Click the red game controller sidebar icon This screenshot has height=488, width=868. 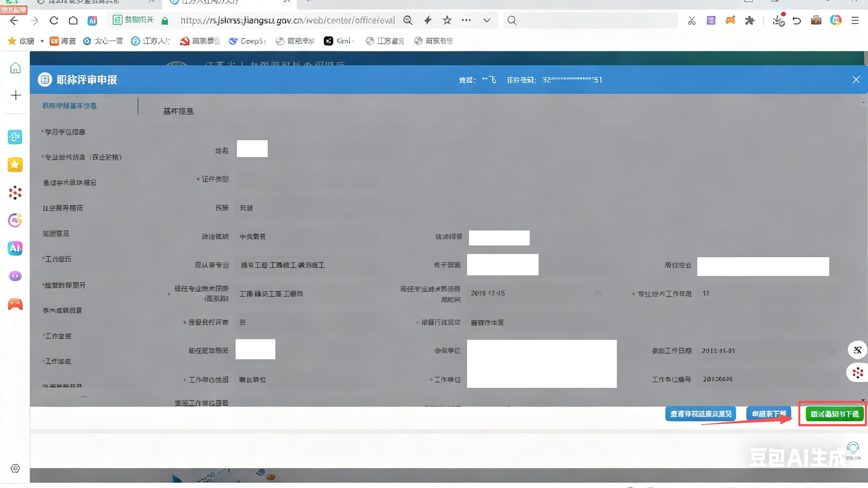[x=15, y=304]
